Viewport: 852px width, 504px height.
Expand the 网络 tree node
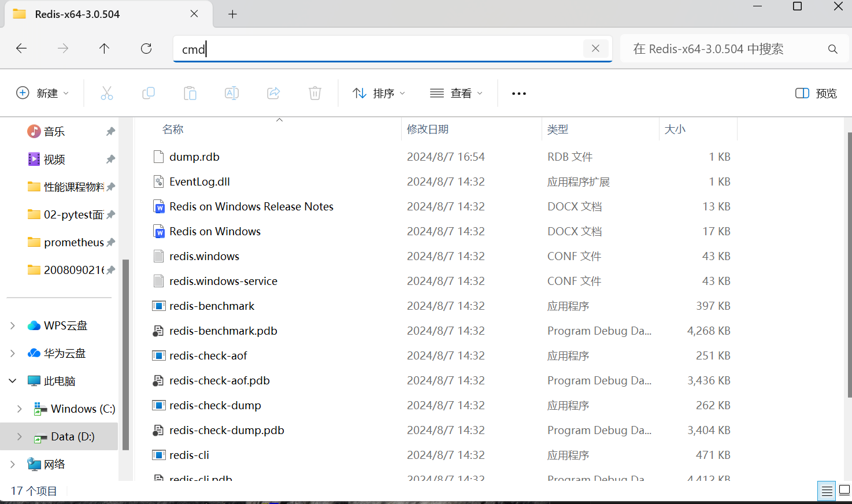point(13,464)
